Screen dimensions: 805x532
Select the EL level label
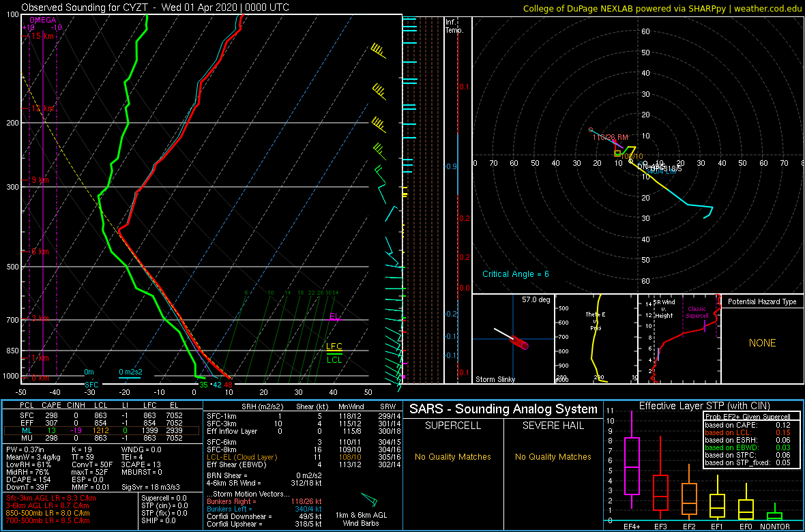click(334, 316)
